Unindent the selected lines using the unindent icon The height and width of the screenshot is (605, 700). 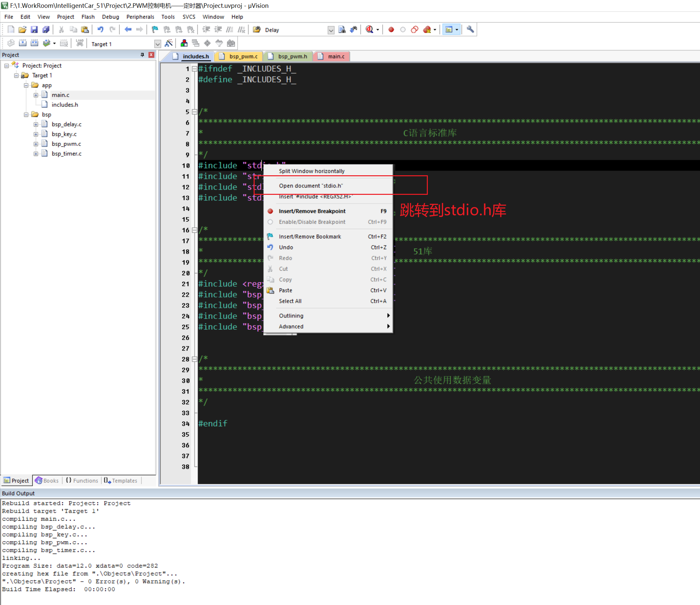click(x=218, y=30)
